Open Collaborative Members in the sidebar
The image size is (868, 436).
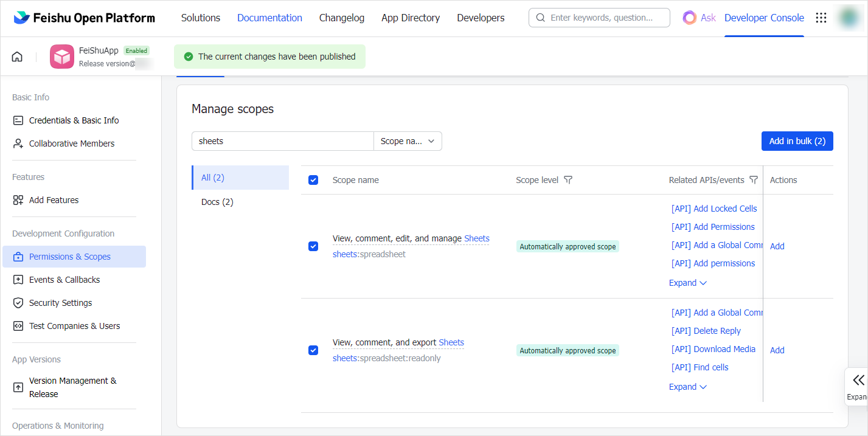coord(72,144)
